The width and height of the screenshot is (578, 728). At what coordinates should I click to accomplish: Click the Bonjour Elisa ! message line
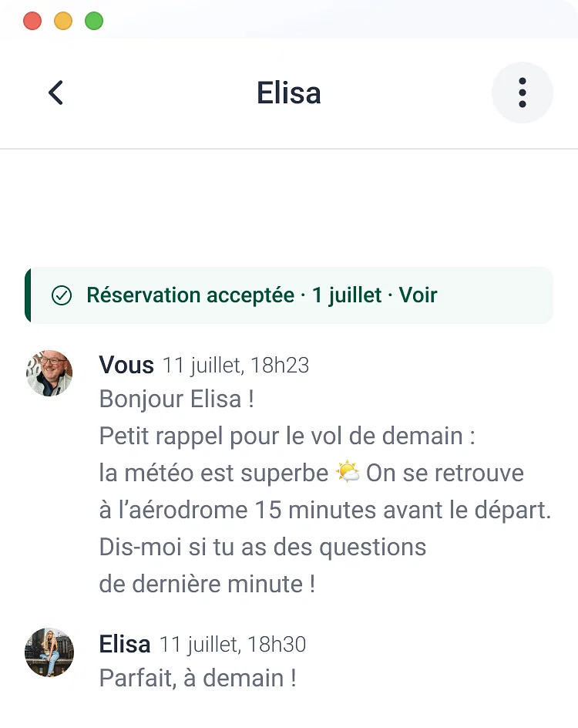(176, 399)
